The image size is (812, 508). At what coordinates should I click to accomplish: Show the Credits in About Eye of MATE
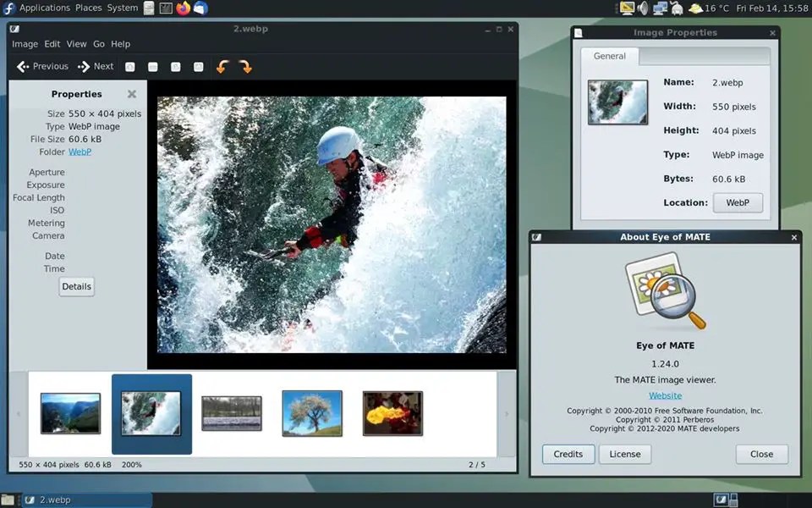click(x=568, y=454)
